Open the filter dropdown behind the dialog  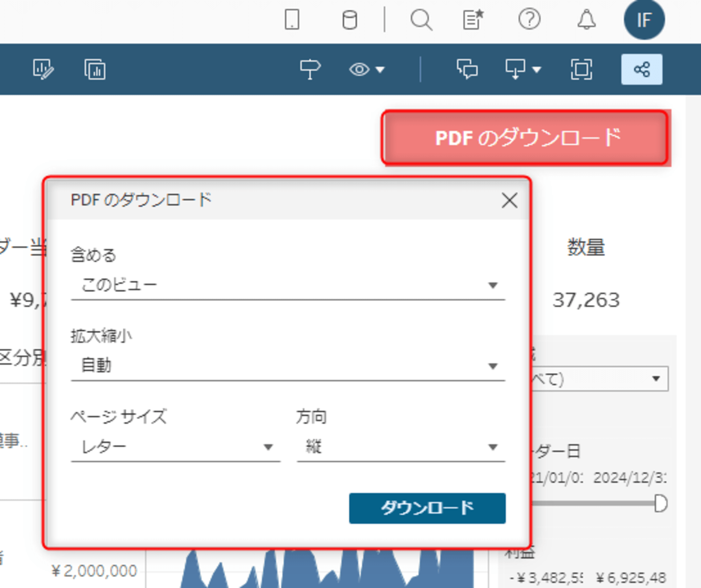(600, 379)
